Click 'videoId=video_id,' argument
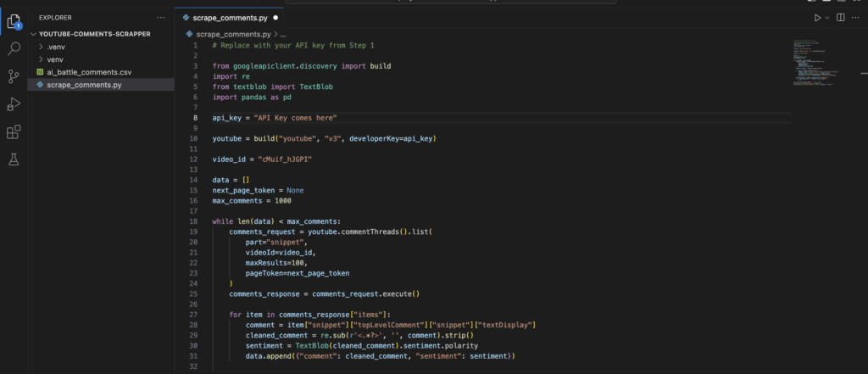 click(x=281, y=253)
